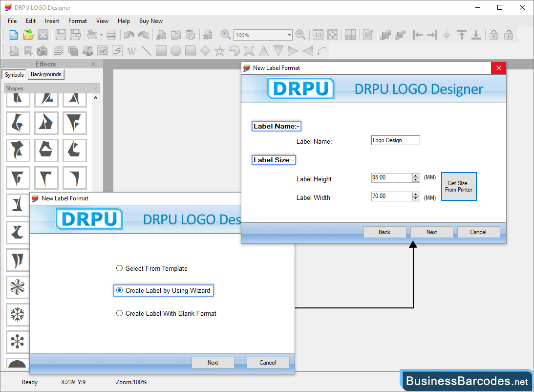Pick the snowflake symbol thumbnail
534x392 pixels.
coord(18,314)
